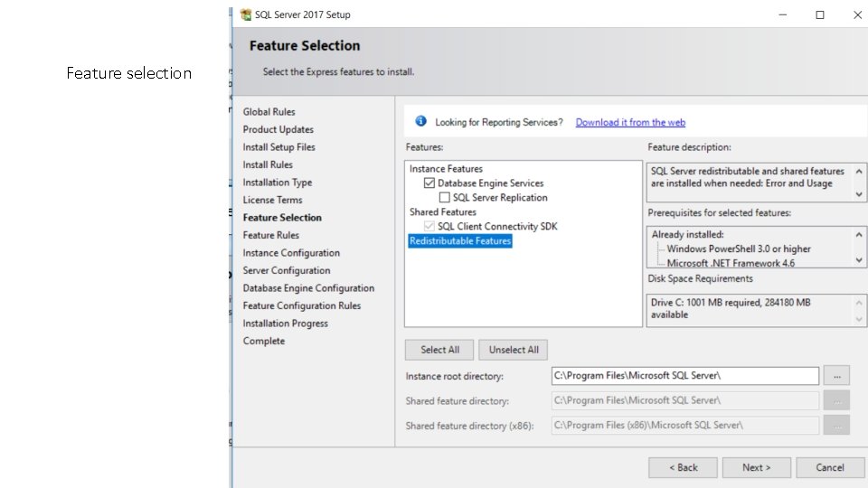
Task: Click SQL Client Connectivity SDK checkbox
Action: pos(429,226)
